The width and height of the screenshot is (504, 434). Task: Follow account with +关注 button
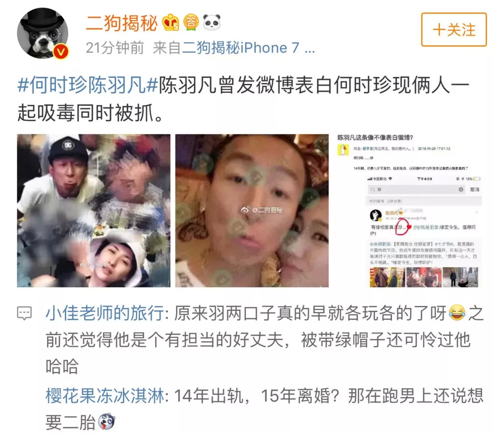click(454, 29)
